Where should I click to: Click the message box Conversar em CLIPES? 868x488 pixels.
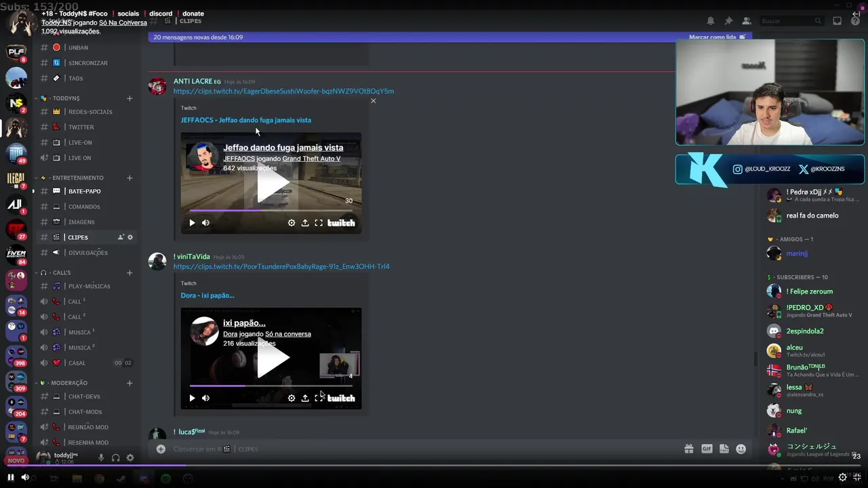click(424, 449)
